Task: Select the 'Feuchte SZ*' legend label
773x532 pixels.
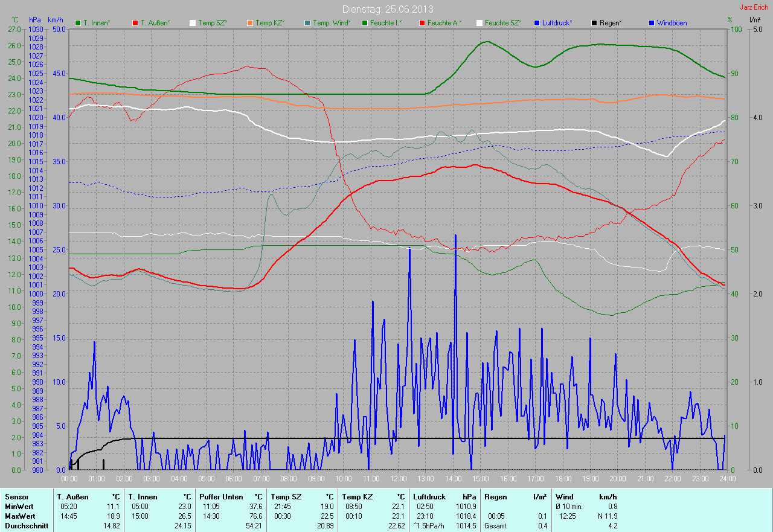Action: pos(503,23)
